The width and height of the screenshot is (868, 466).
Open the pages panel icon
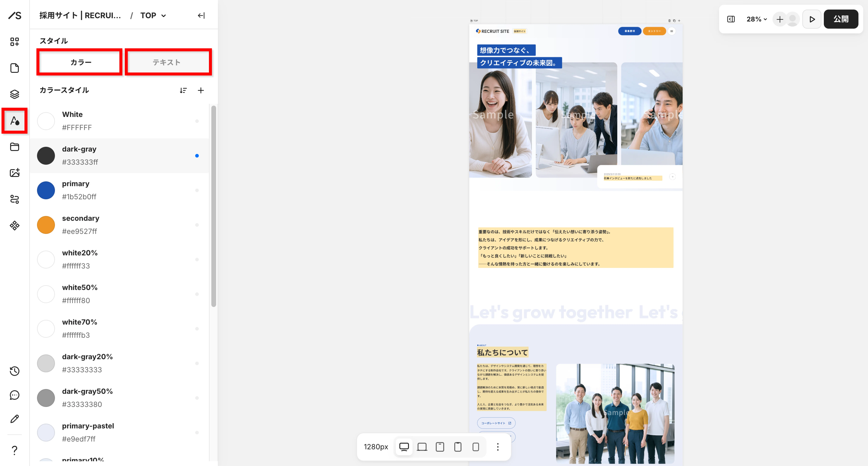[x=14, y=68]
